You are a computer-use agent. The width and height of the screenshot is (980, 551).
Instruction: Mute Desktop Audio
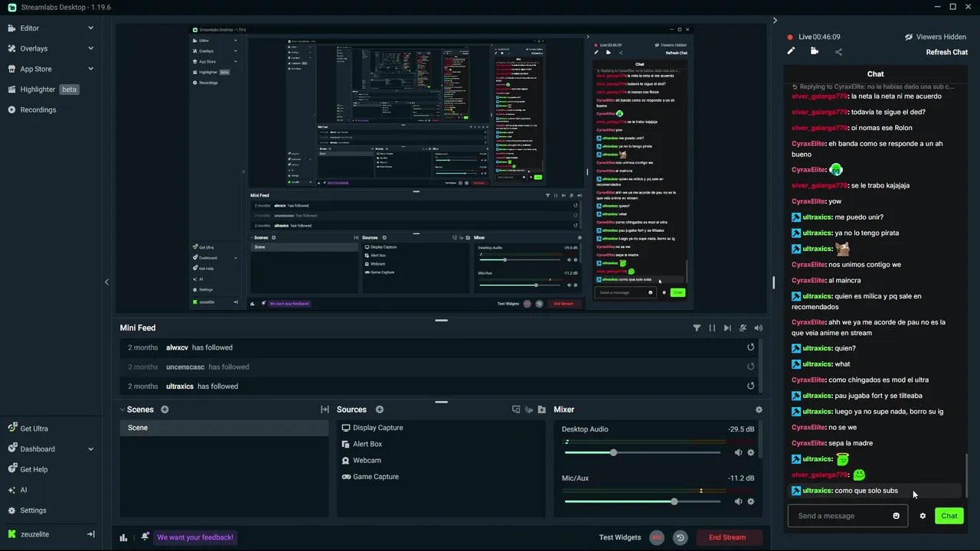click(738, 452)
